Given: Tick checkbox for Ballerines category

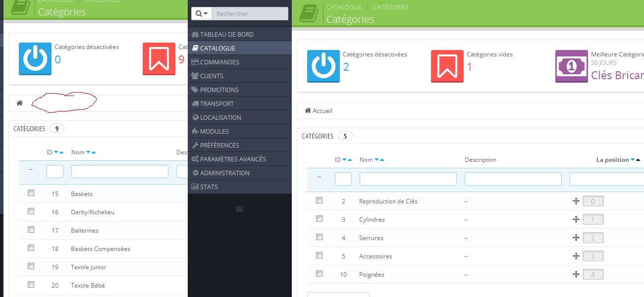Looking at the screenshot, I should point(31,230).
